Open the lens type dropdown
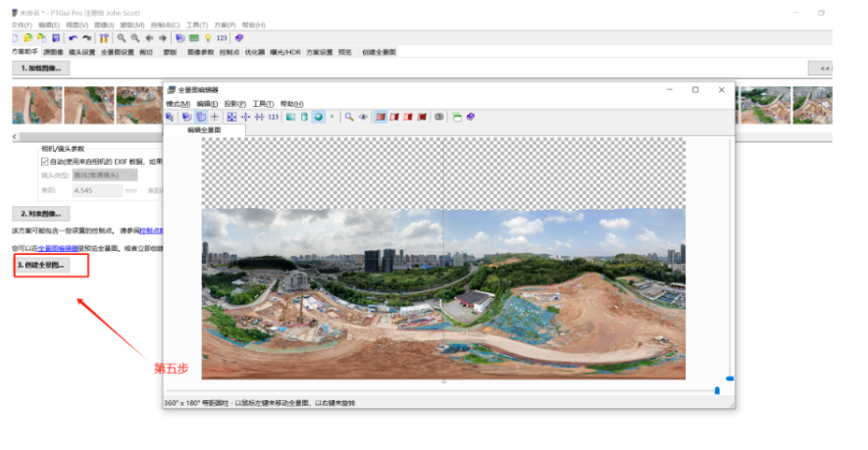 pos(105,175)
